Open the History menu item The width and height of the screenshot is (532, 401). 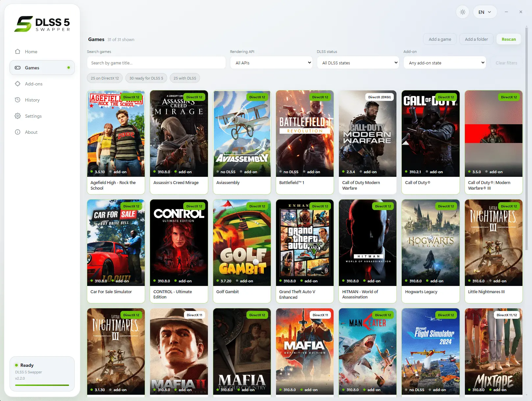[x=42, y=100]
